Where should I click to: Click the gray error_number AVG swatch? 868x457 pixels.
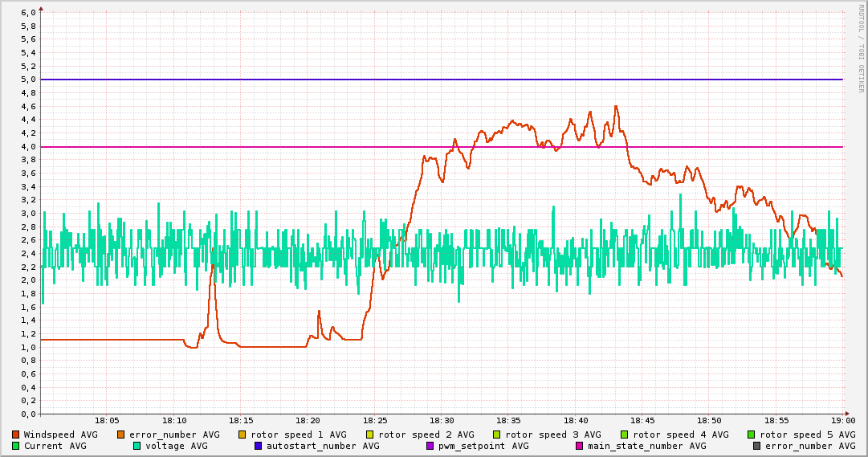[756, 446]
